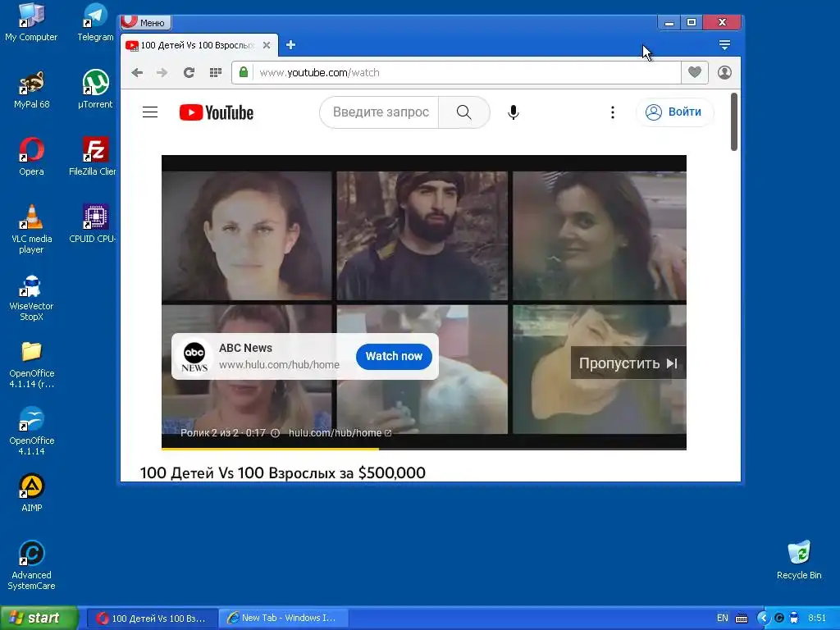Expand hidden tray icons arrow
Viewport: 840px width, 630px height.
click(x=762, y=619)
